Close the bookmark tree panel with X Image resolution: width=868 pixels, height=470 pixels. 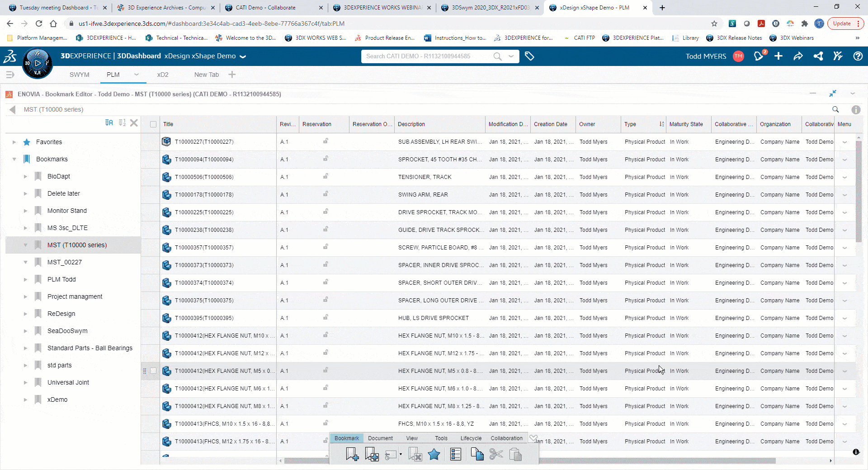coord(134,122)
